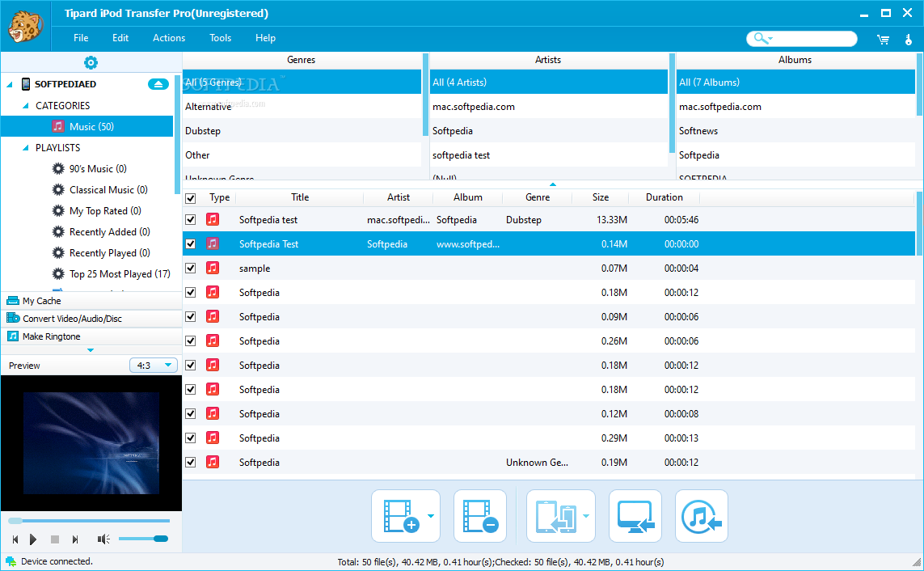Open Convert Video/Audio/Disc

click(x=91, y=319)
